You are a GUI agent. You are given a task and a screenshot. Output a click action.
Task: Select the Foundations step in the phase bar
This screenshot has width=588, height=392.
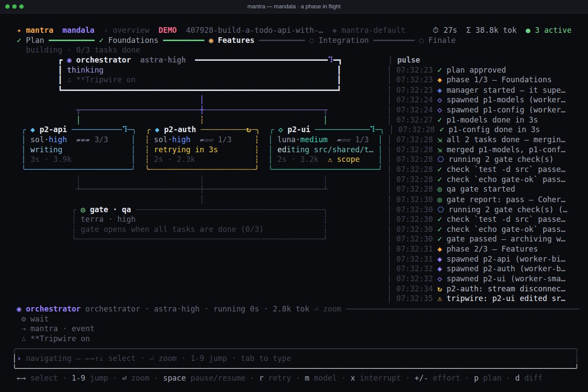point(129,40)
